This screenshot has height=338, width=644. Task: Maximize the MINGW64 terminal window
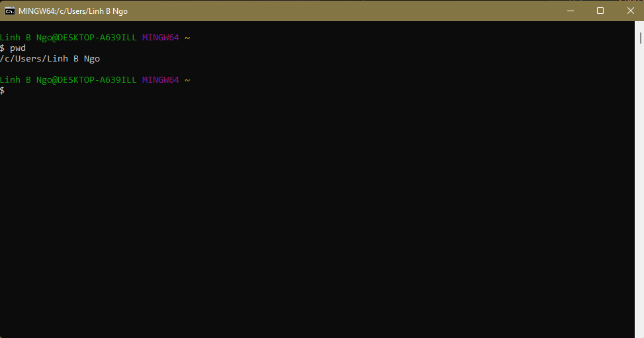(600, 11)
